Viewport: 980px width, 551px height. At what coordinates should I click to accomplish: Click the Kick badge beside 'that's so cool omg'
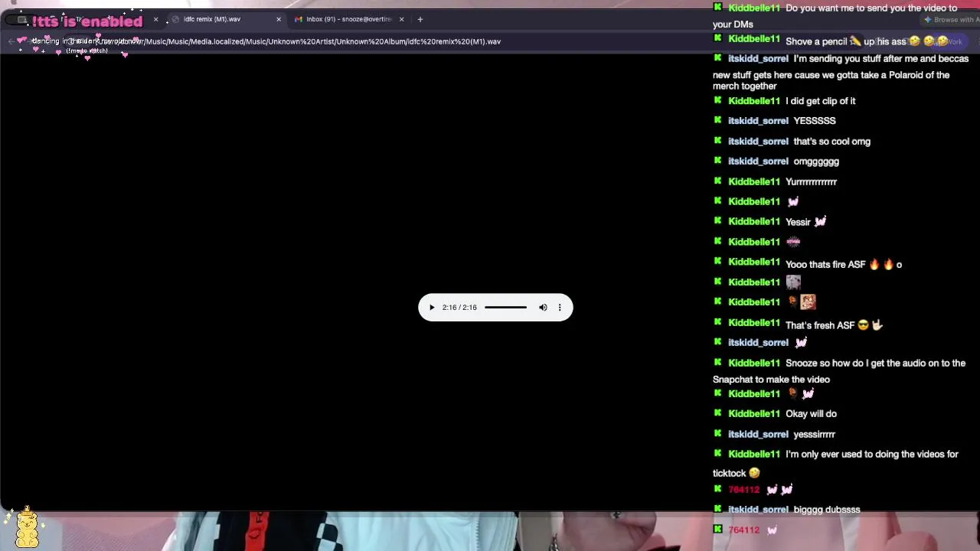click(717, 141)
